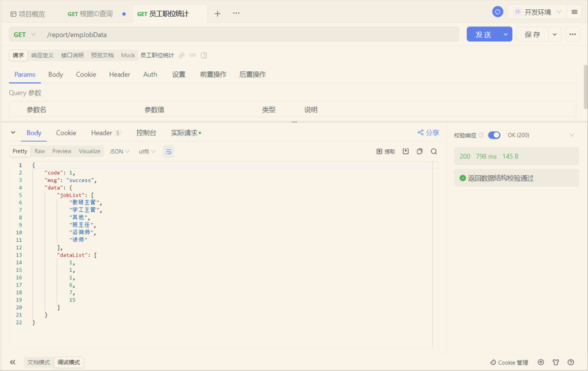Image resolution: width=588 pixels, height=371 pixels.
Task: Click the 分享 share link
Action: click(x=428, y=133)
